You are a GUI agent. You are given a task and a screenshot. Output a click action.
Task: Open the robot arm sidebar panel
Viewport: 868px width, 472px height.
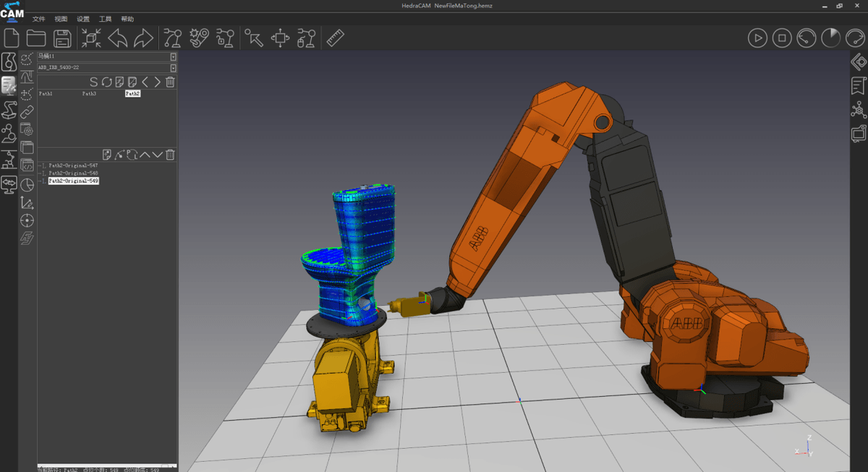[9, 110]
